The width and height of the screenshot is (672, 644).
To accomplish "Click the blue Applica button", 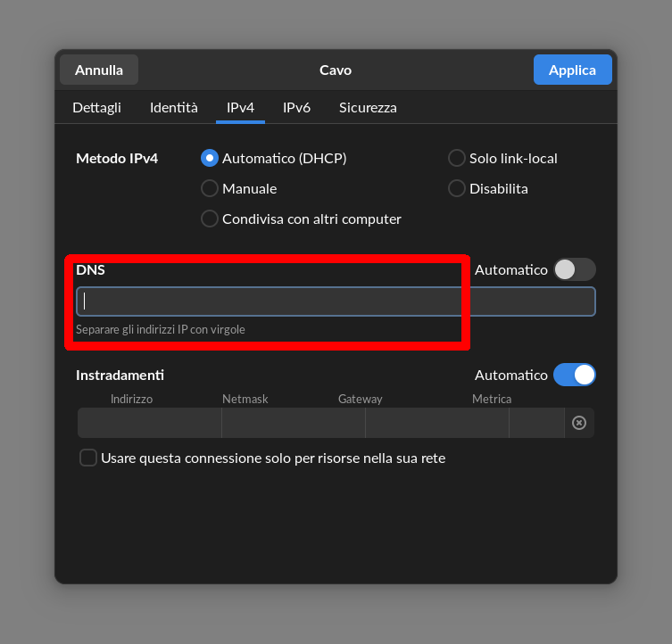I will coord(572,70).
